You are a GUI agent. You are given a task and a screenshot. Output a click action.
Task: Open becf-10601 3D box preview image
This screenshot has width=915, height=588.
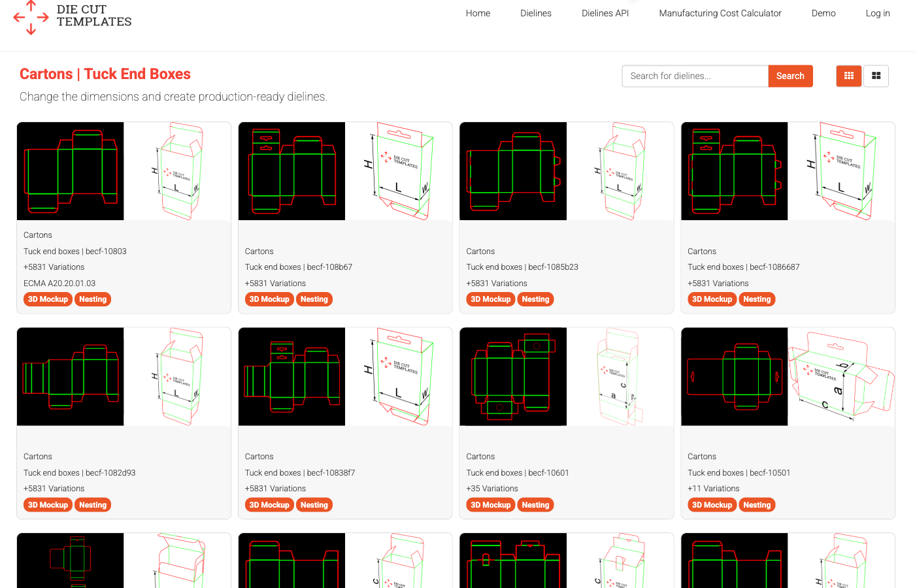tap(620, 377)
